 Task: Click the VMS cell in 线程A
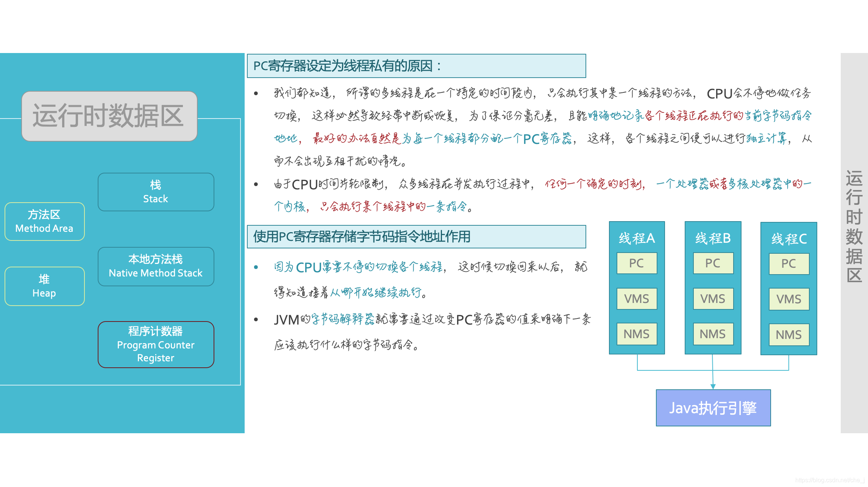point(637,299)
